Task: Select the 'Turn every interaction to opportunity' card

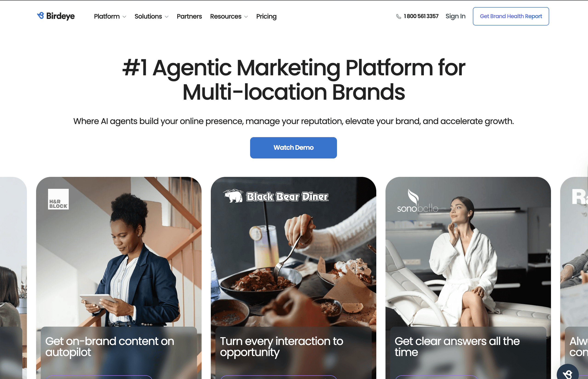Action: pyautogui.click(x=293, y=278)
